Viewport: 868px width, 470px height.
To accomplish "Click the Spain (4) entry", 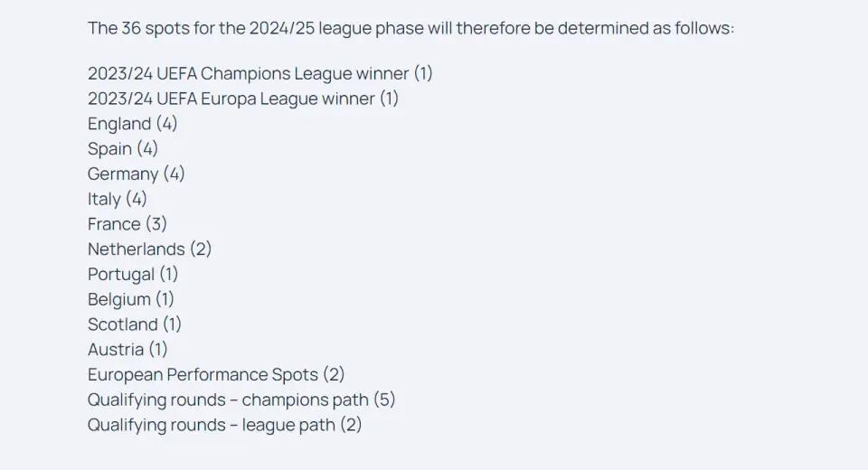I will coord(123,148).
